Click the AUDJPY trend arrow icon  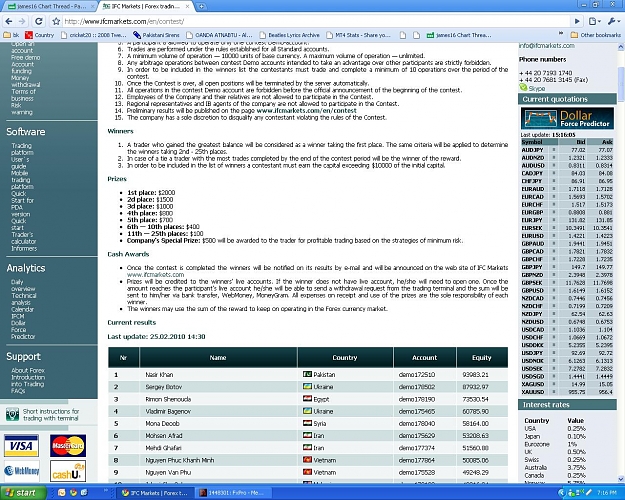[553, 150]
